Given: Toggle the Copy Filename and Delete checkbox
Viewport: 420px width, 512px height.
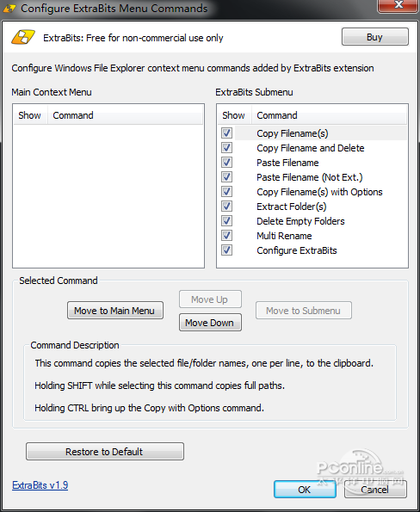Looking at the screenshot, I should pos(226,148).
